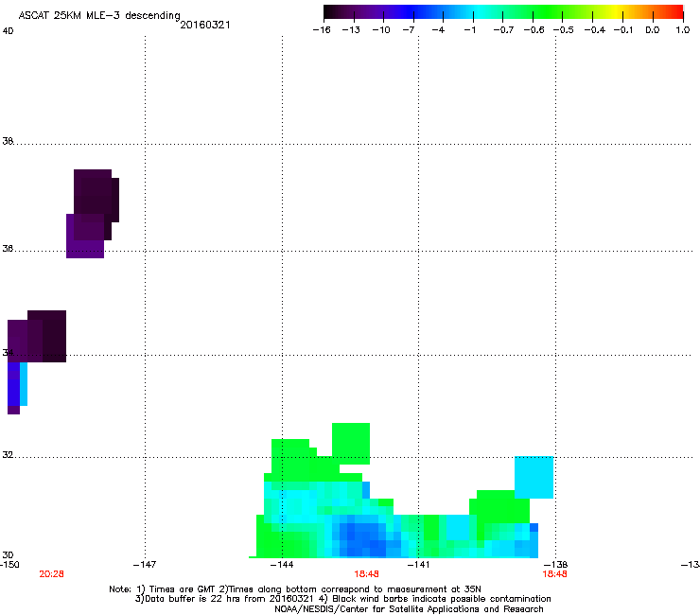
Task: Click the colorbar value -1
Action: [469, 30]
